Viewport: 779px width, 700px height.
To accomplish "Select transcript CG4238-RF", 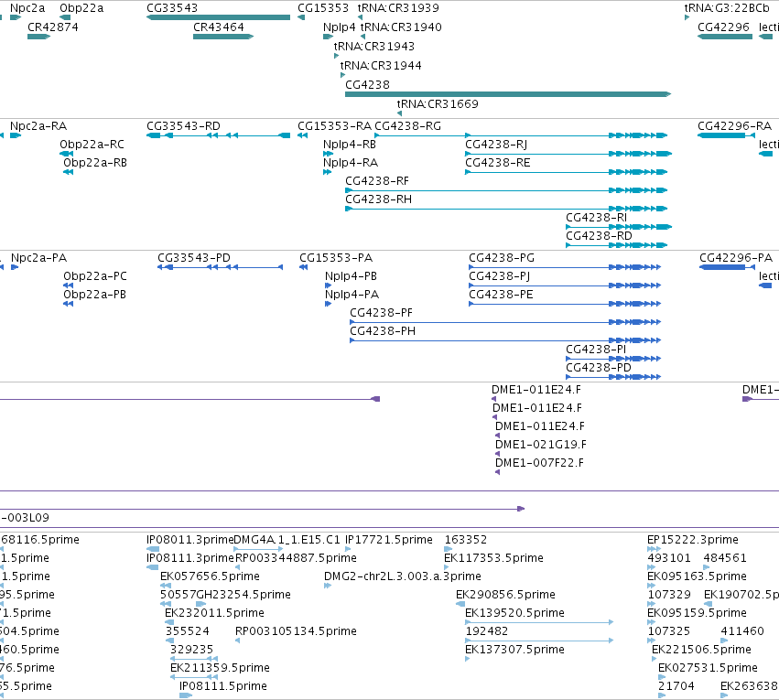I will pos(506,190).
